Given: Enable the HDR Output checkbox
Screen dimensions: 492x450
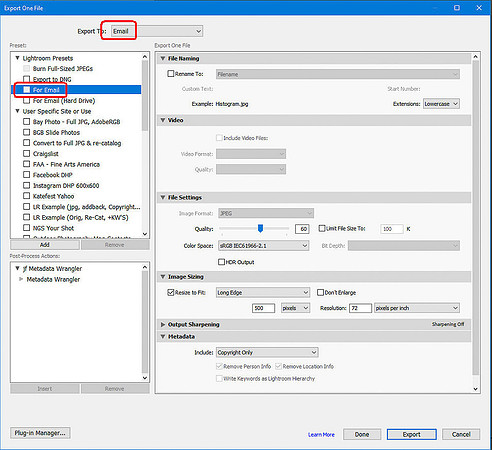Looking at the screenshot, I should click(221, 262).
